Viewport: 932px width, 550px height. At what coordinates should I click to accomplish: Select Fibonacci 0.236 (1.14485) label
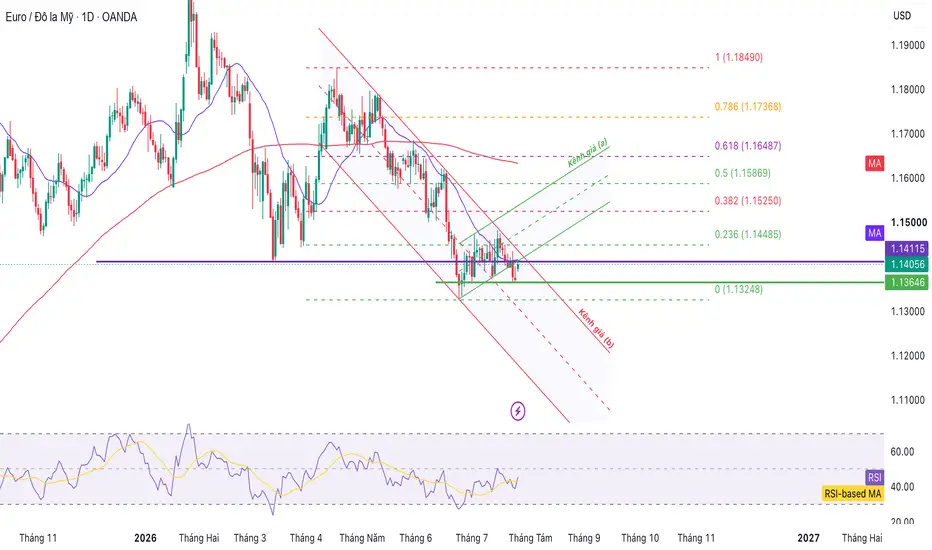pos(748,234)
